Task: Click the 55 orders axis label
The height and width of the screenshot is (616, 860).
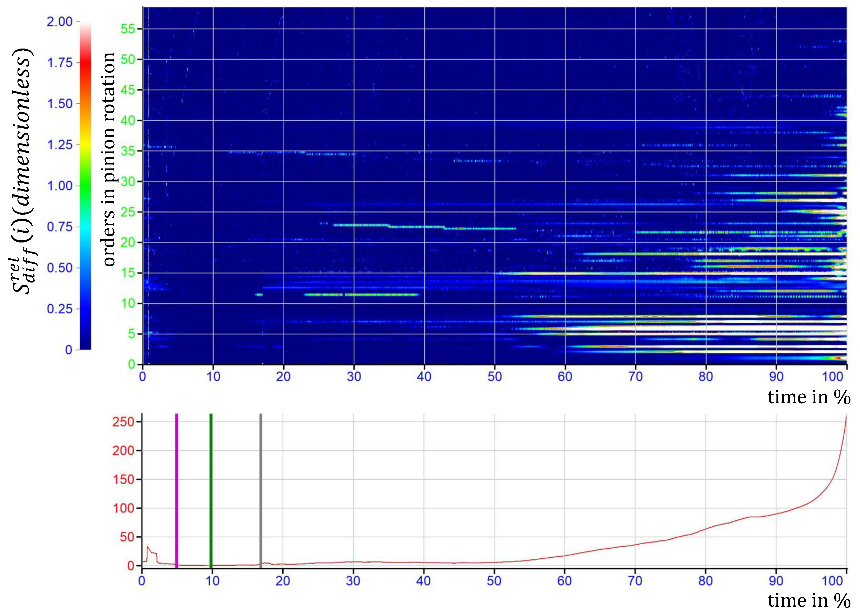Action: [128, 29]
